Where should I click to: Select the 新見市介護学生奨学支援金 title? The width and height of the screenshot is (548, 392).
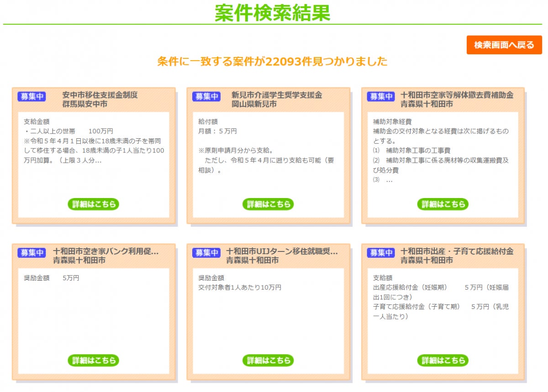[277, 95]
